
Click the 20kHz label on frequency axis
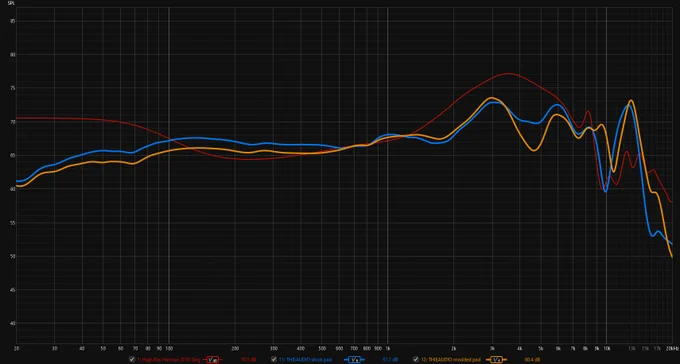coord(673,348)
